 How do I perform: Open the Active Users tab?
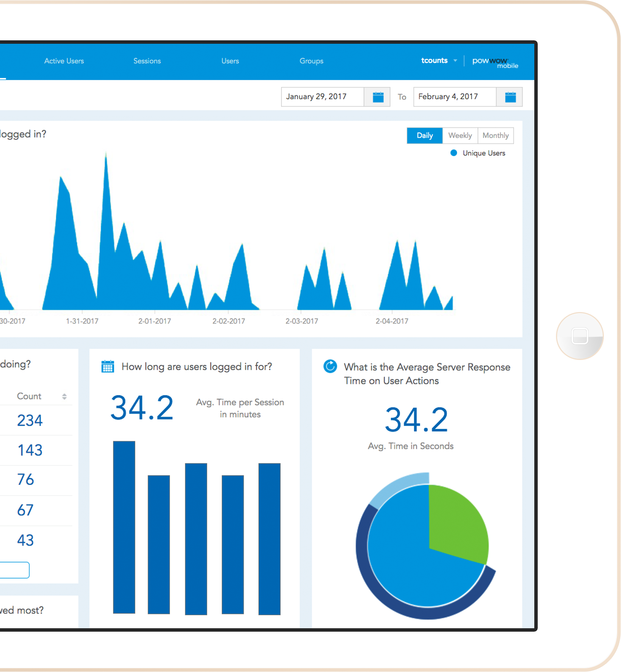64,61
